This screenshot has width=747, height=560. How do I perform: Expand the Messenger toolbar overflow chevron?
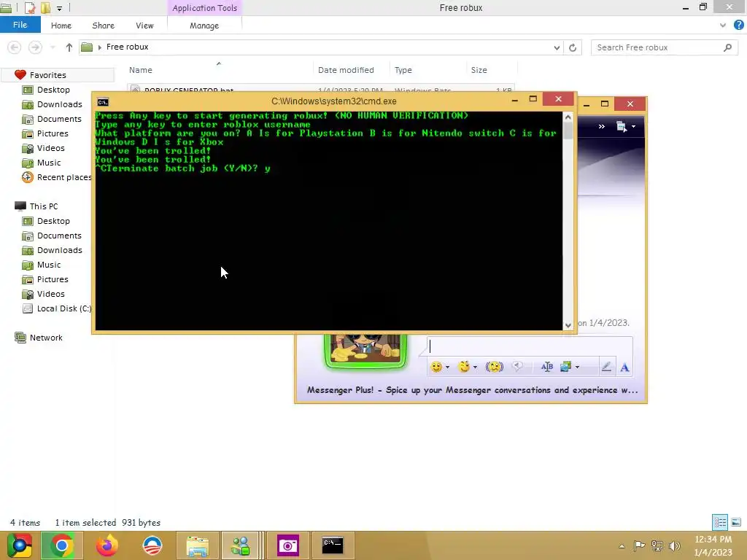coord(602,127)
